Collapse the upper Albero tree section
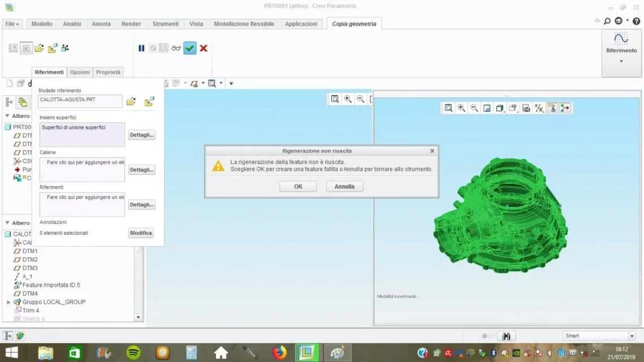Image resolution: width=644 pixels, height=362 pixels. [7, 116]
